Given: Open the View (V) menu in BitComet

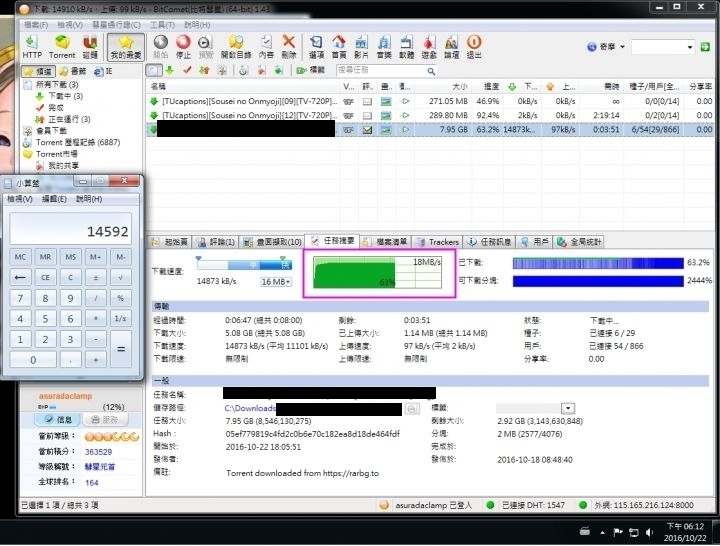Looking at the screenshot, I should [70, 25].
